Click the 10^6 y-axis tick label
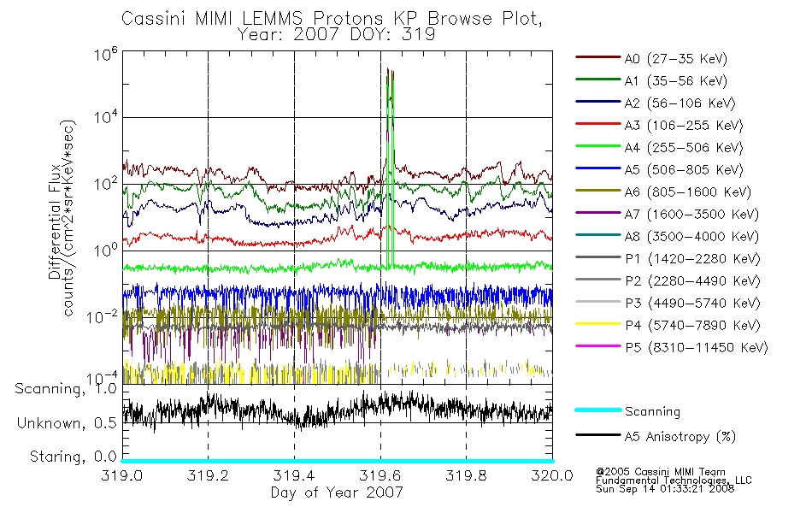 (x=106, y=54)
